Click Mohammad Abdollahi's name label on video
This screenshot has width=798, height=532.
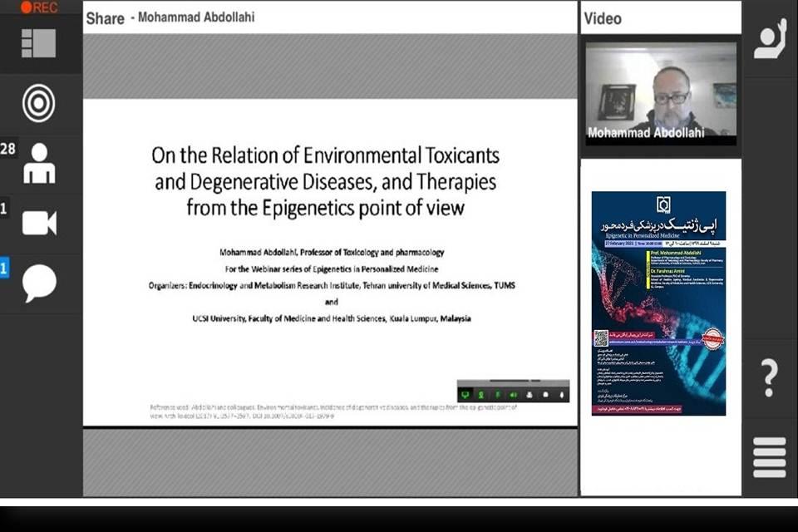tap(646, 132)
